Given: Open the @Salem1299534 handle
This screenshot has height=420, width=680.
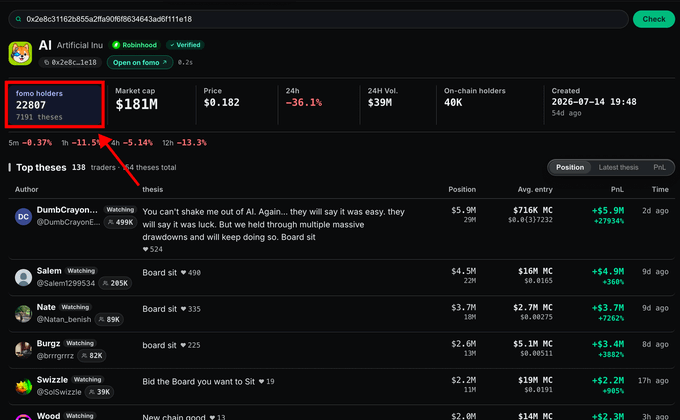Looking at the screenshot, I should 65,283.
